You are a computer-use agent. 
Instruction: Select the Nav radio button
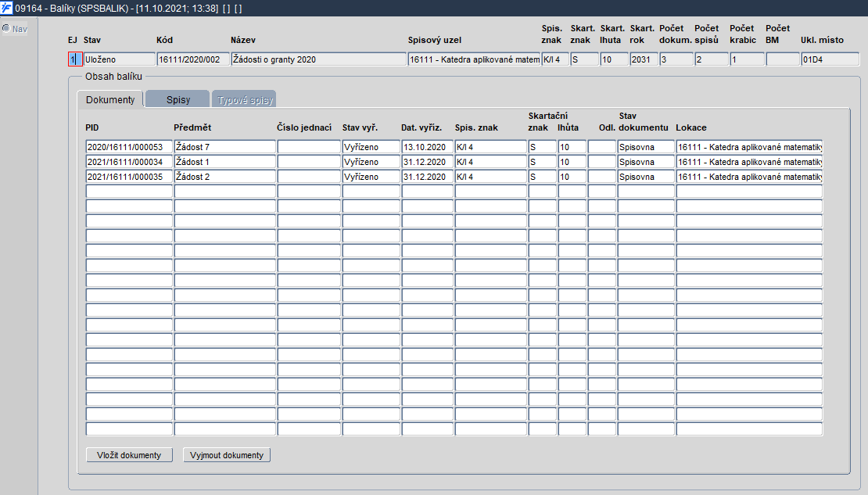6,28
